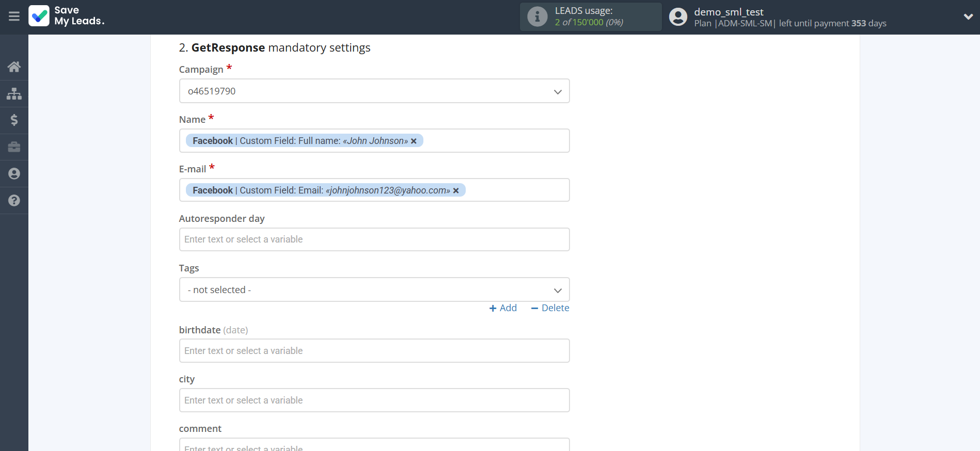Remove the Email variable tag
Image resolution: width=980 pixels, height=451 pixels.
(456, 191)
